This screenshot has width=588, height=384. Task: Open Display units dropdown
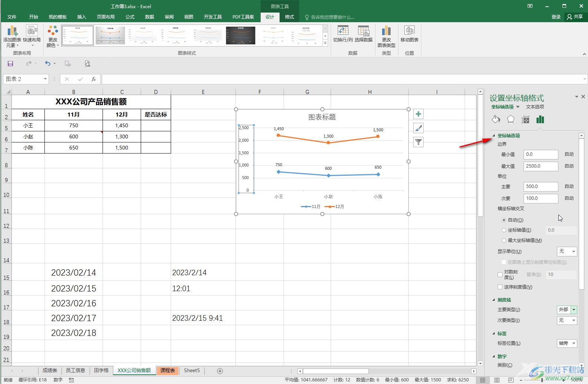coord(567,252)
